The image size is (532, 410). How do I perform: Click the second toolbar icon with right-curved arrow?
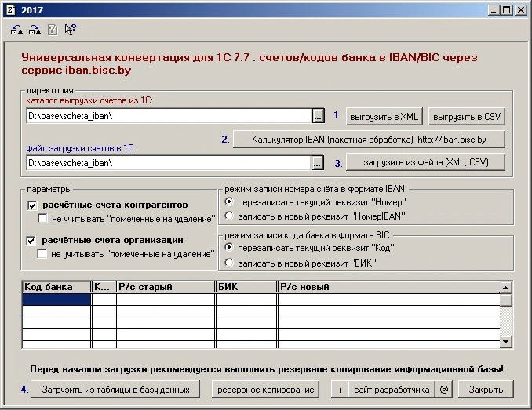click(x=35, y=31)
